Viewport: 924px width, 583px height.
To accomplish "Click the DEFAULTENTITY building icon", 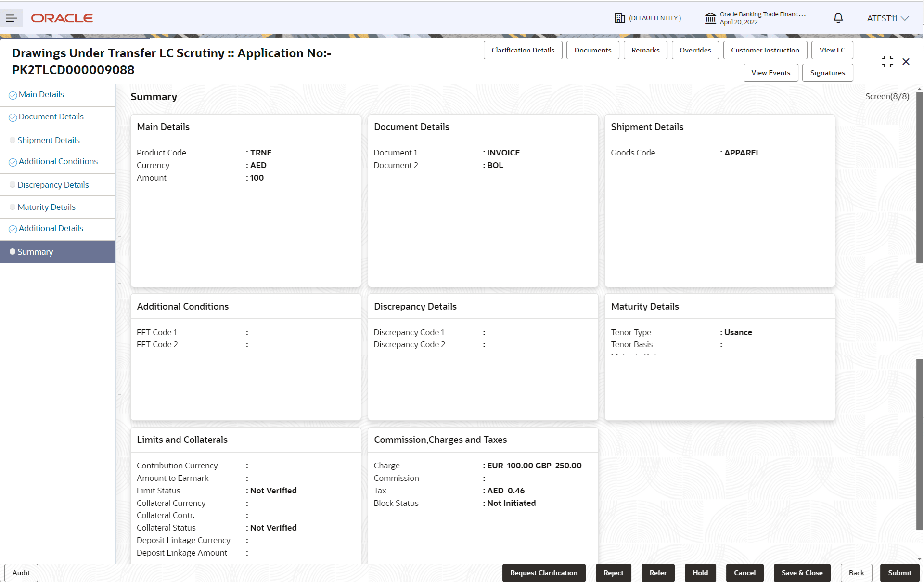I will (620, 18).
